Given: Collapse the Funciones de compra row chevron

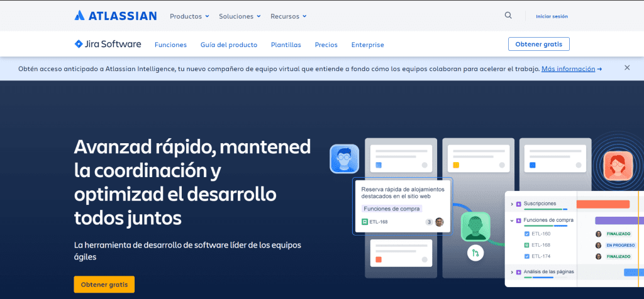Looking at the screenshot, I should (512, 220).
